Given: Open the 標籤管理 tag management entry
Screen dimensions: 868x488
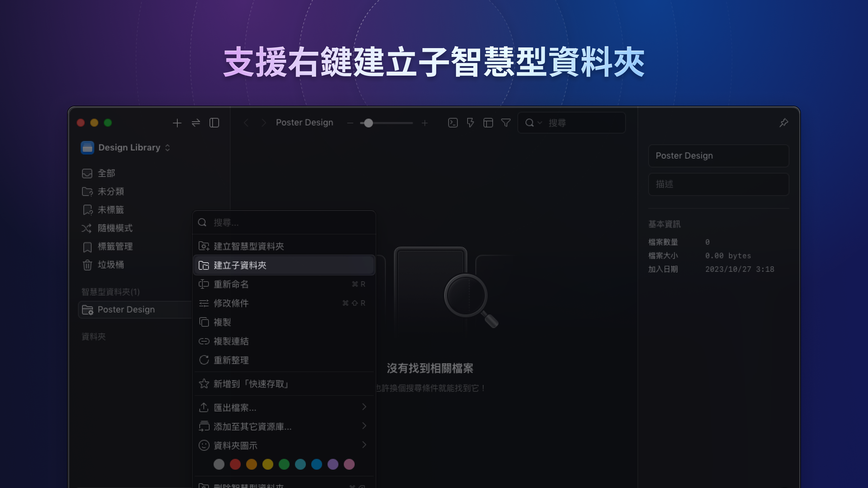Looking at the screenshot, I should pos(115,247).
